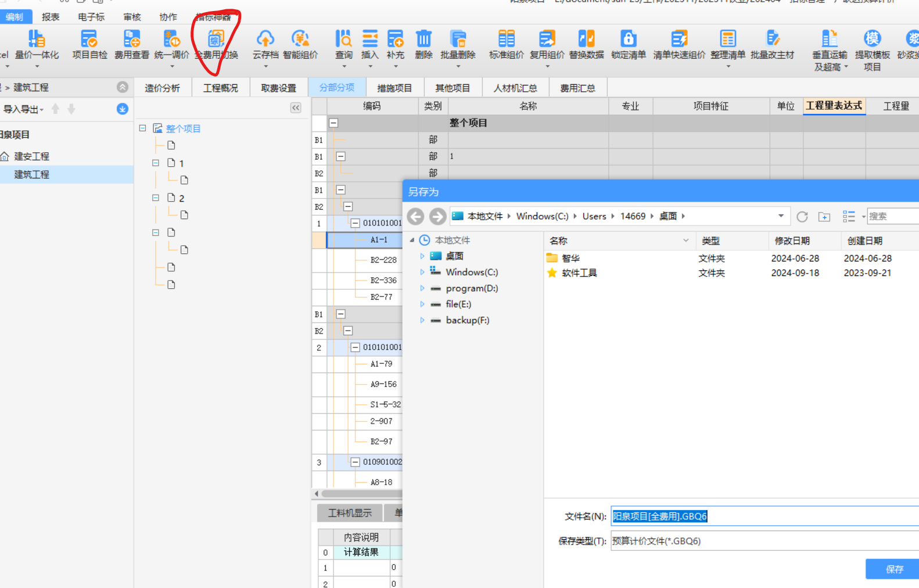Expand the file(E:) drive node
Screen dimensions: 919x588
[422, 304]
